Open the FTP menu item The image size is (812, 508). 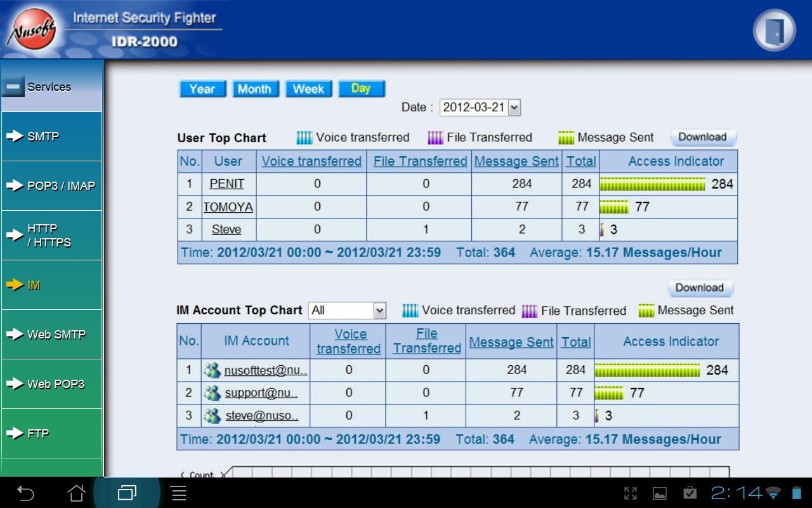[52, 433]
